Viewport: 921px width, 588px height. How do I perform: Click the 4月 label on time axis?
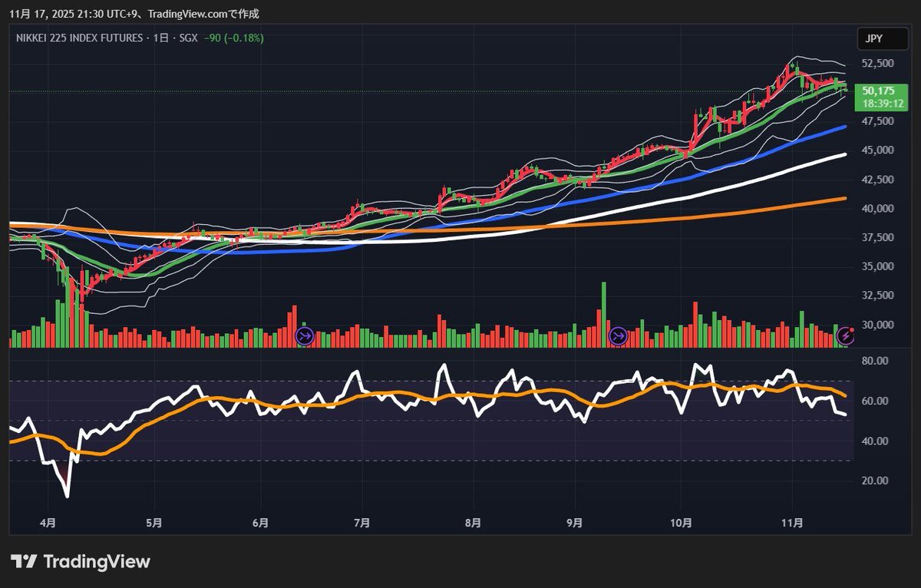48,523
